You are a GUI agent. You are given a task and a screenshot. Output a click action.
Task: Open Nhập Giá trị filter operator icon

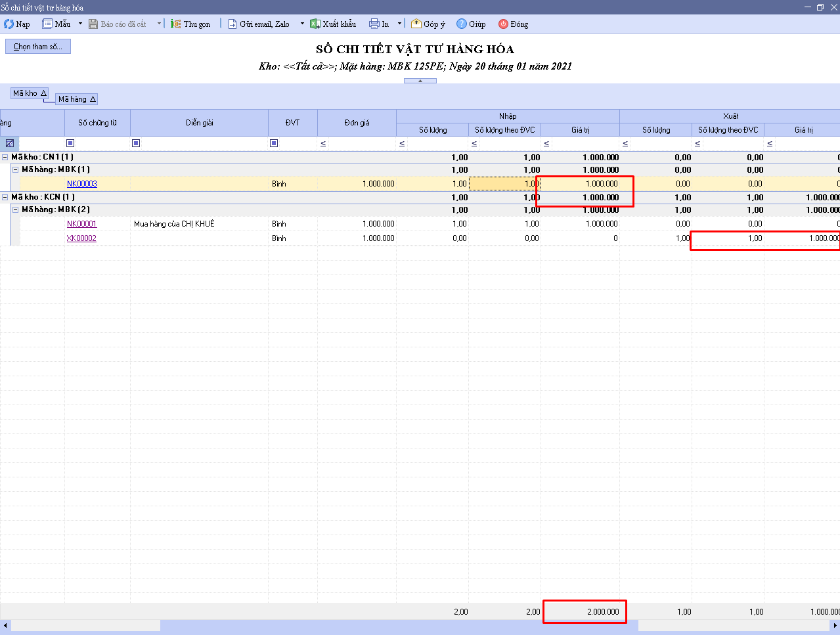[x=546, y=143]
